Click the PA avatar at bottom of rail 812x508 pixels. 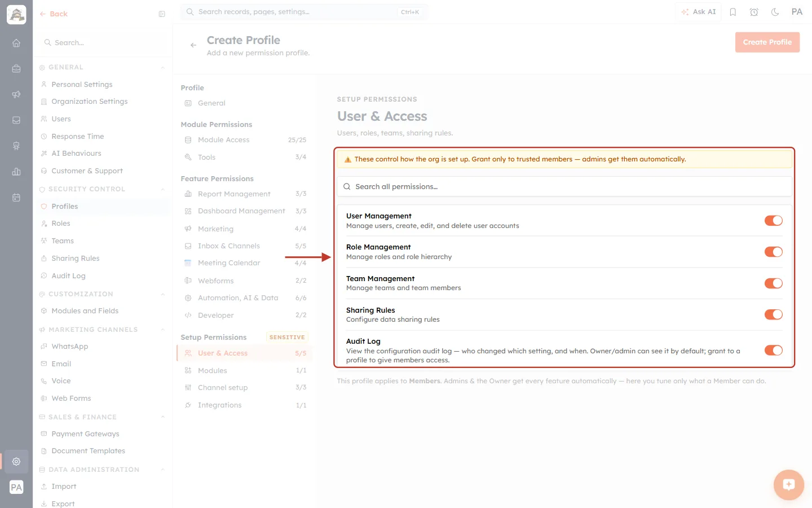[16, 488]
